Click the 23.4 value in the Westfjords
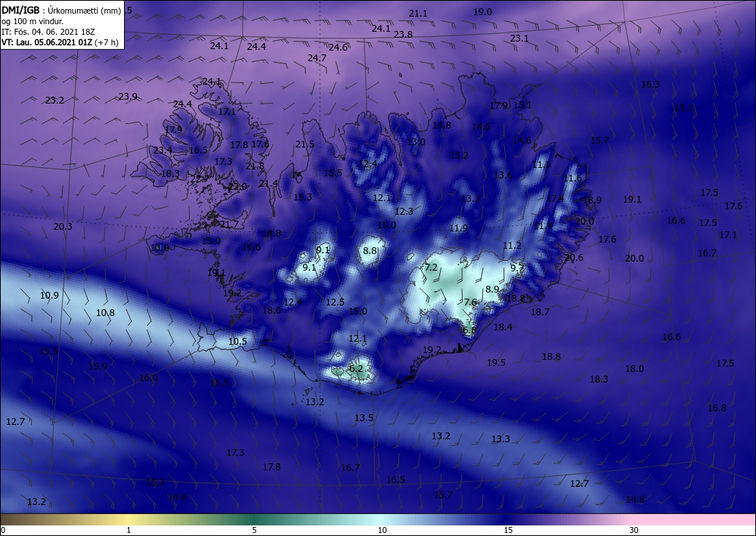The height and width of the screenshot is (536, 756). pyautogui.click(x=163, y=150)
